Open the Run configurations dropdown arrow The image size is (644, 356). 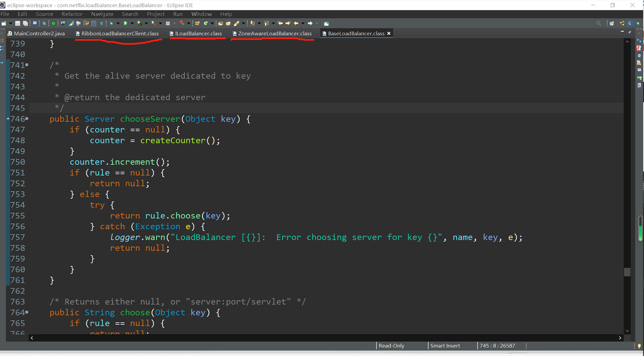point(132,23)
